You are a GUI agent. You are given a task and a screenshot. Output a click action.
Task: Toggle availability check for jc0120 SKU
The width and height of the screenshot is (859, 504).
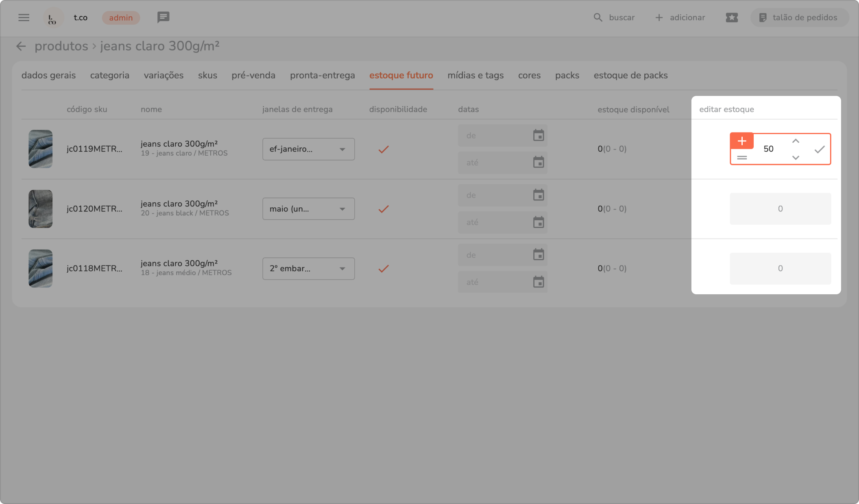coord(383,209)
